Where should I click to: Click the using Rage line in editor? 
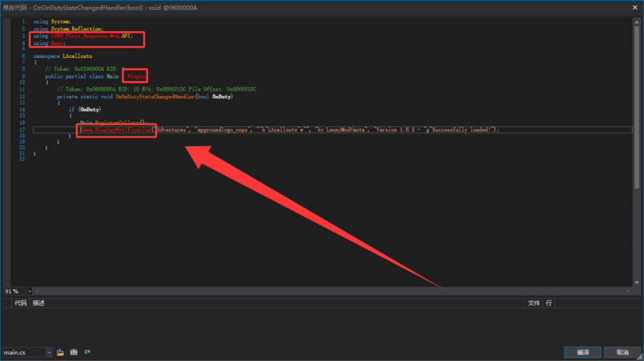(50, 44)
